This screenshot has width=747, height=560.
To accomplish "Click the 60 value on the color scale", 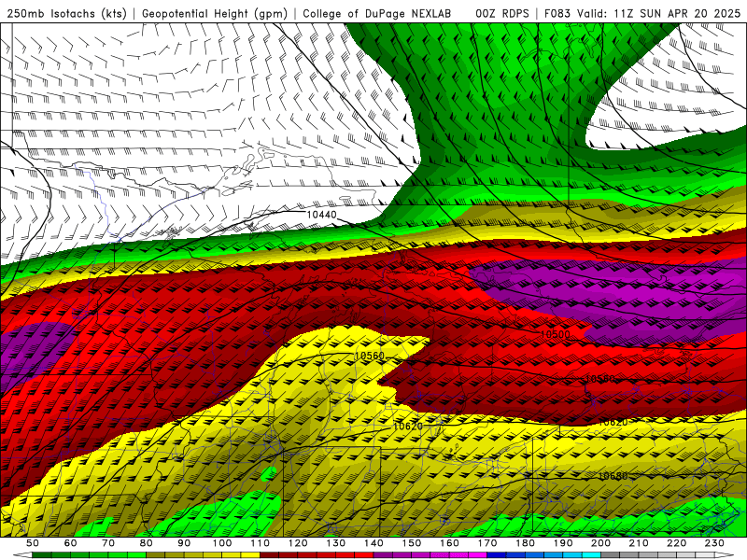I will (70, 543).
